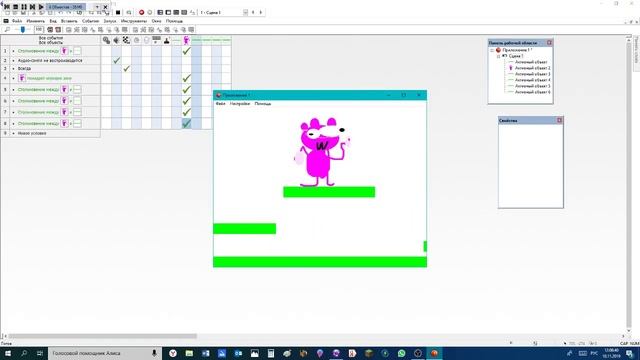Click 'Новое условие' in row 9

(x=32, y=133)
